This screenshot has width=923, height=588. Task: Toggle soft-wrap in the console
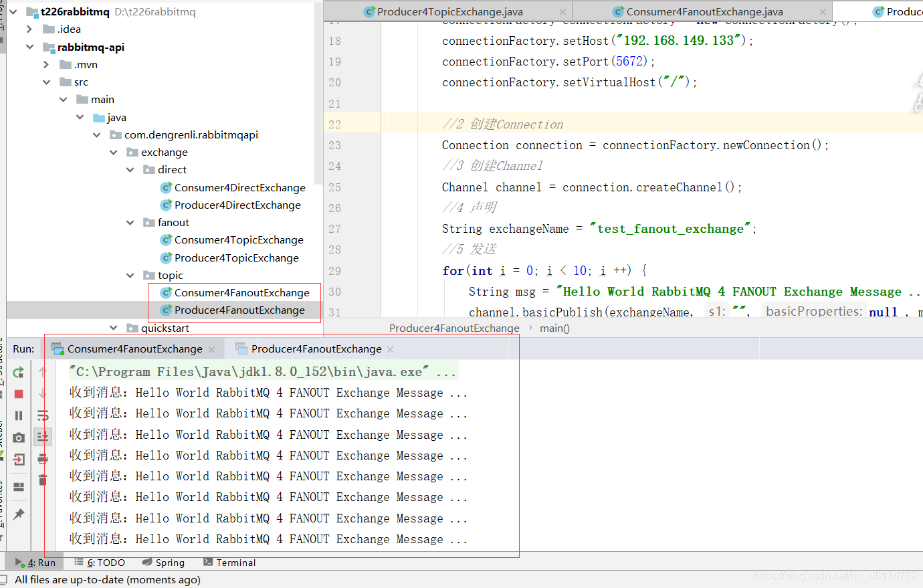pyautogui.click(x=43, y=415)
